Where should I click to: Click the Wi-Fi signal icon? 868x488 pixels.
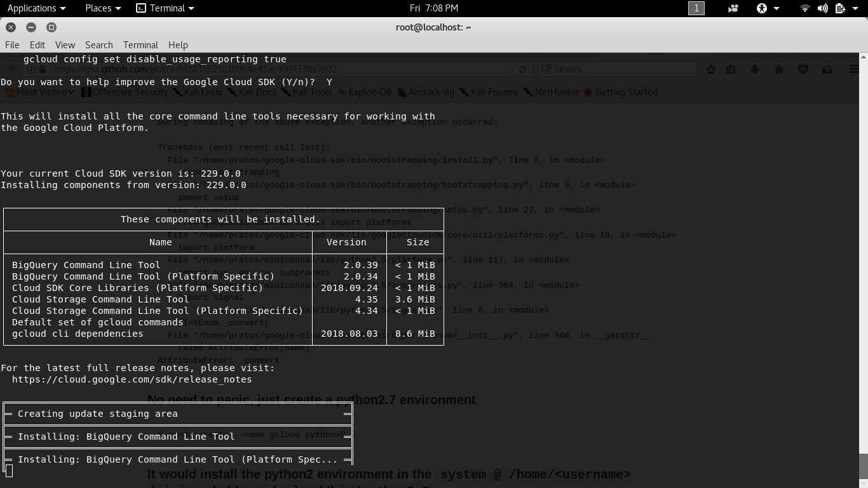(804, 8)
